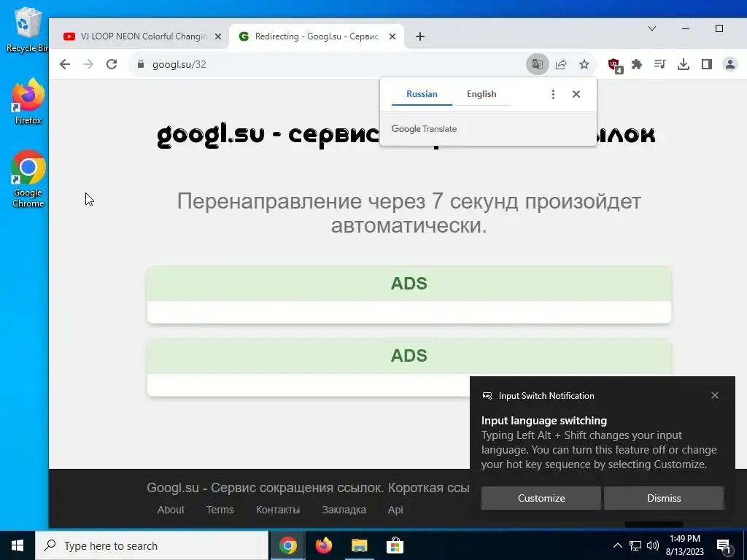
Task: Close the VJ LOOP NEON YouTube tab
Action: coord(217,36)
